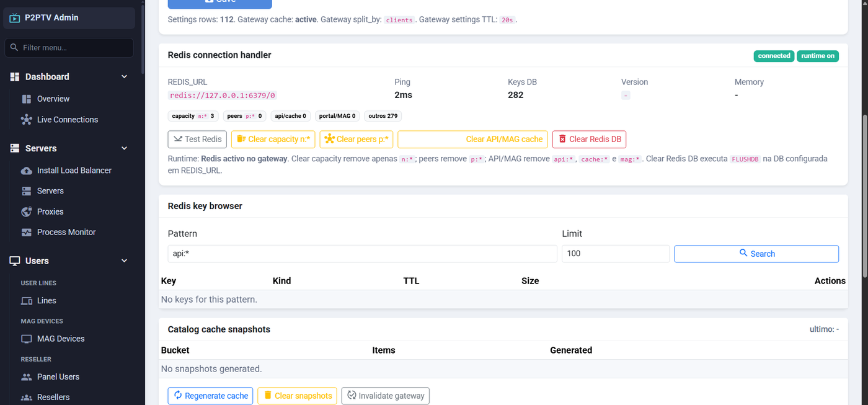This screenshot has width=868, height=405.
Task: Collapse the Dashboard section chevron
Action: point(124,77)
